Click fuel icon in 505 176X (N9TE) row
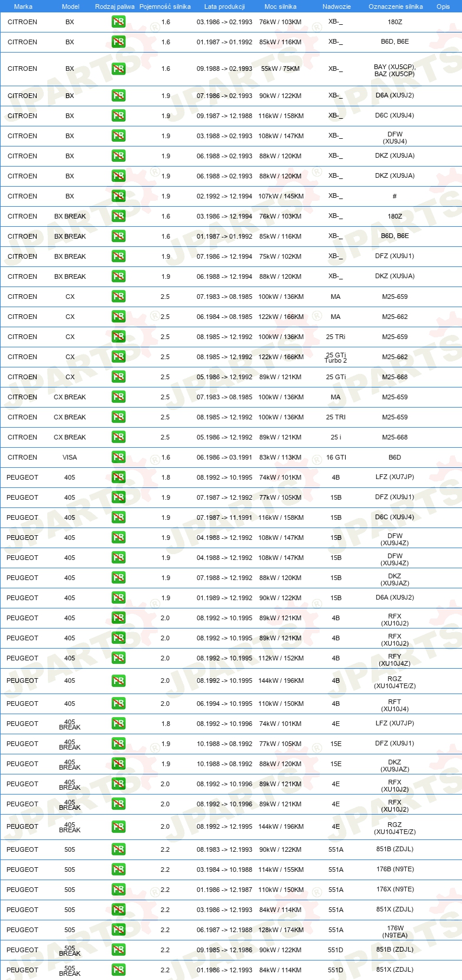The width and height of the screenshot is (462, 980). click(118, 890)
